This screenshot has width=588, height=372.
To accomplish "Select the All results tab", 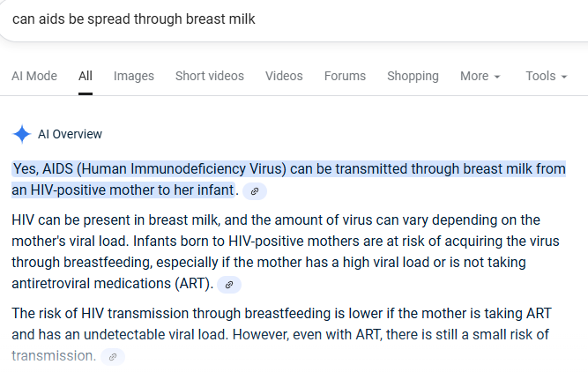I will coord(86,76).
